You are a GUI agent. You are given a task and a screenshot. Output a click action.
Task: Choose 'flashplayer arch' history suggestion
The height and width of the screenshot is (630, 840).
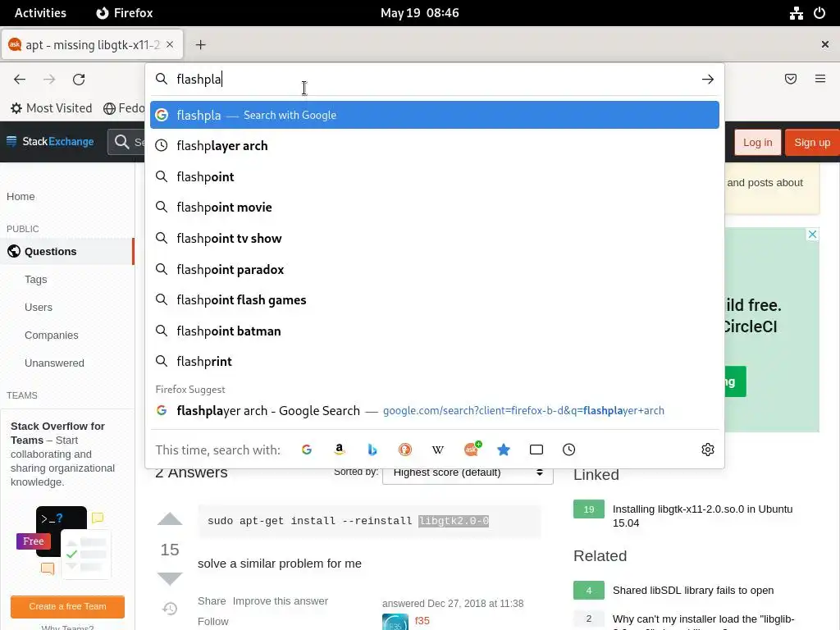[x=435, y=146]
